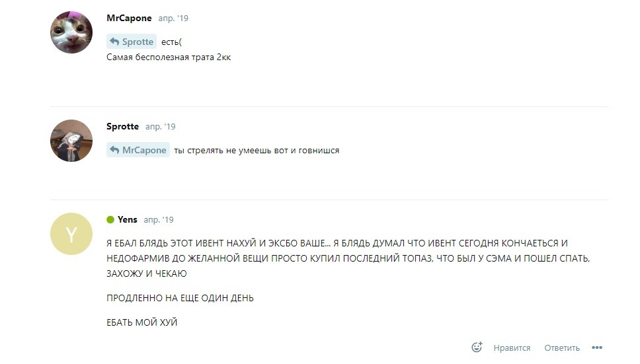Click the reply arrow icon before Sprotte
640x364 pixels.
114,42
